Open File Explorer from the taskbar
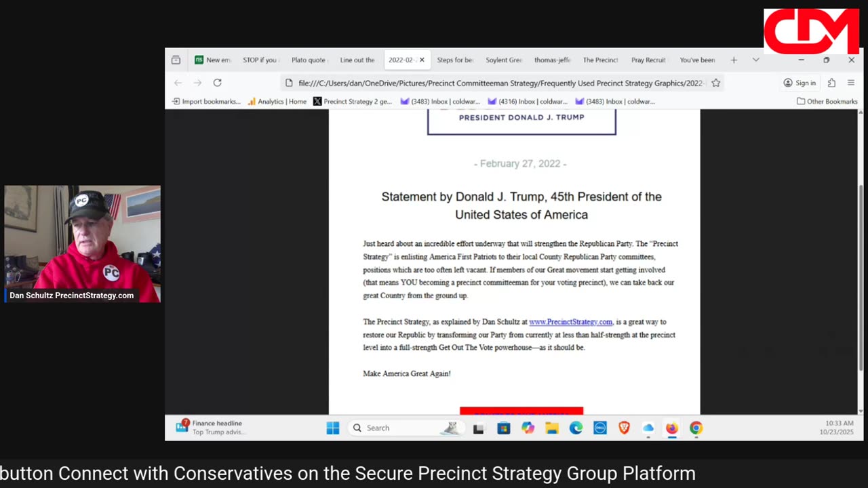The width and height of the screenshot is (868, 488). coord(552,428)
